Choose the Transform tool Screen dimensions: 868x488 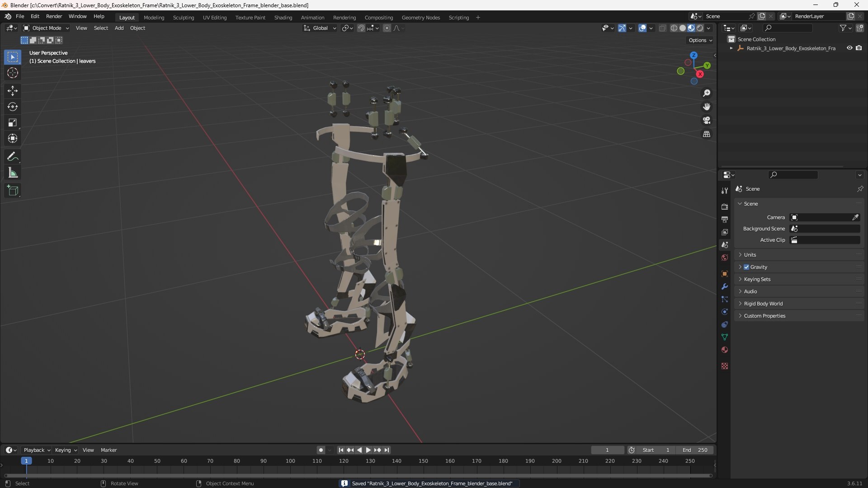click(13, 138)
